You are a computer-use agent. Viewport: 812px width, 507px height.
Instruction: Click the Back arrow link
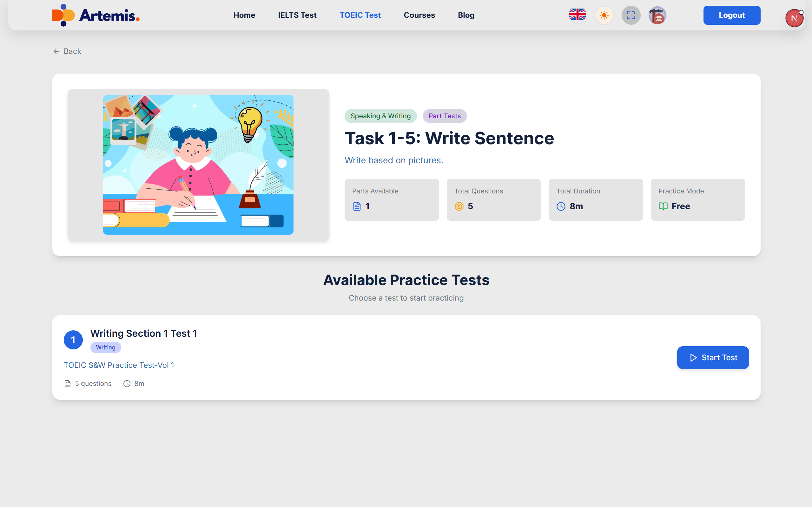click(x=67, y=51)
